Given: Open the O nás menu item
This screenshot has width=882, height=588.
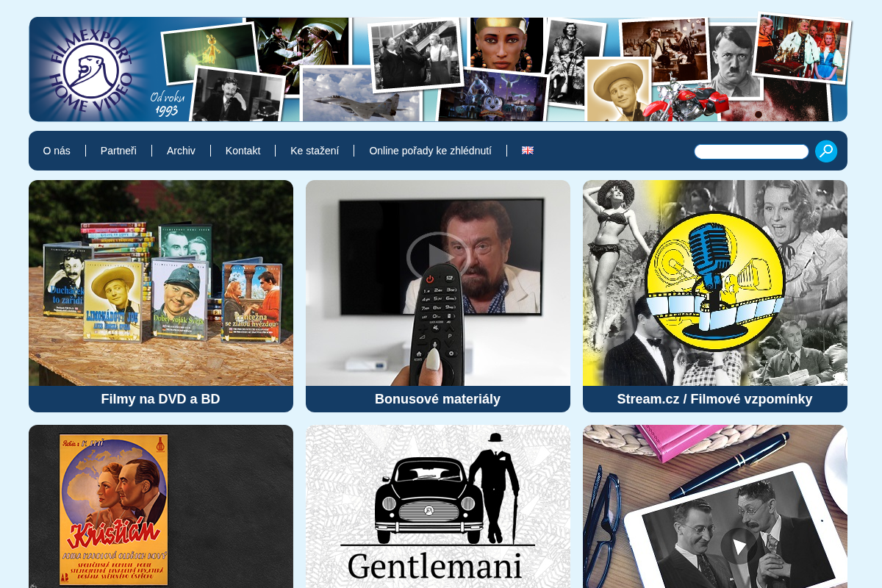Looking at the screenshot, I should click(57, 151).
